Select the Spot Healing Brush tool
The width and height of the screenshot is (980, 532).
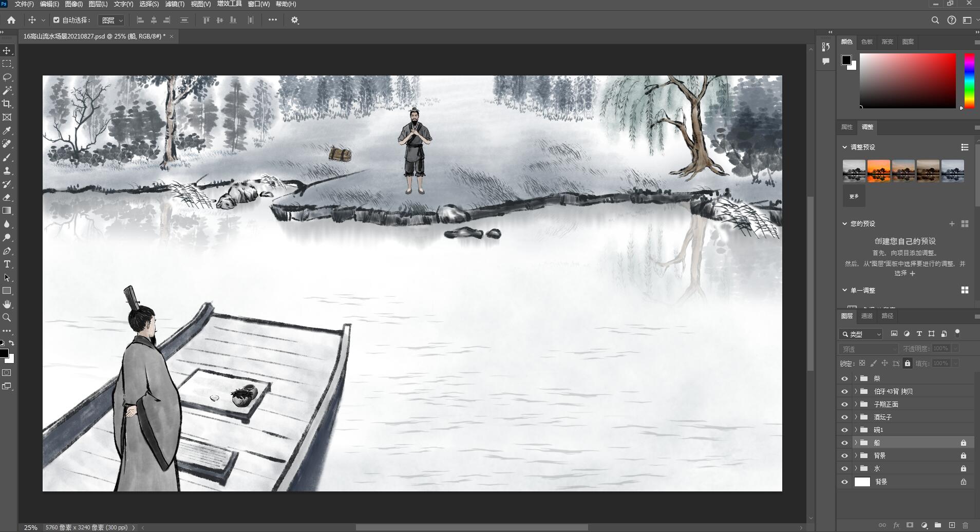pos(7,144)
